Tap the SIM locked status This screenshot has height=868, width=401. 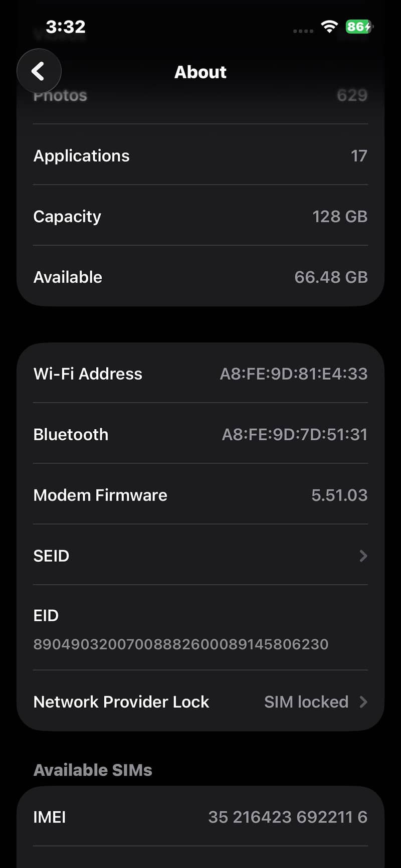pyautogui.click(x=306, y=702)
